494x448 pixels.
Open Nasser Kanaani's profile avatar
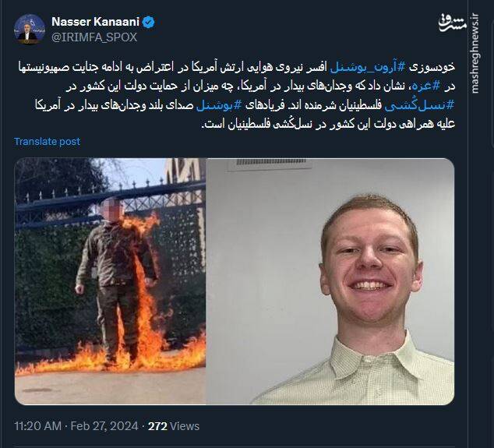click(x=30, y=29)
